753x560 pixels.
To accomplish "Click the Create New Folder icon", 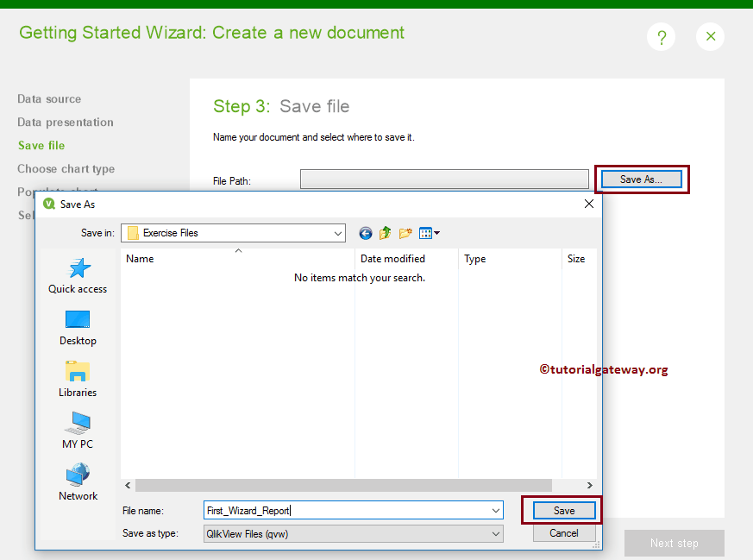I will click(x=405, y=233).
